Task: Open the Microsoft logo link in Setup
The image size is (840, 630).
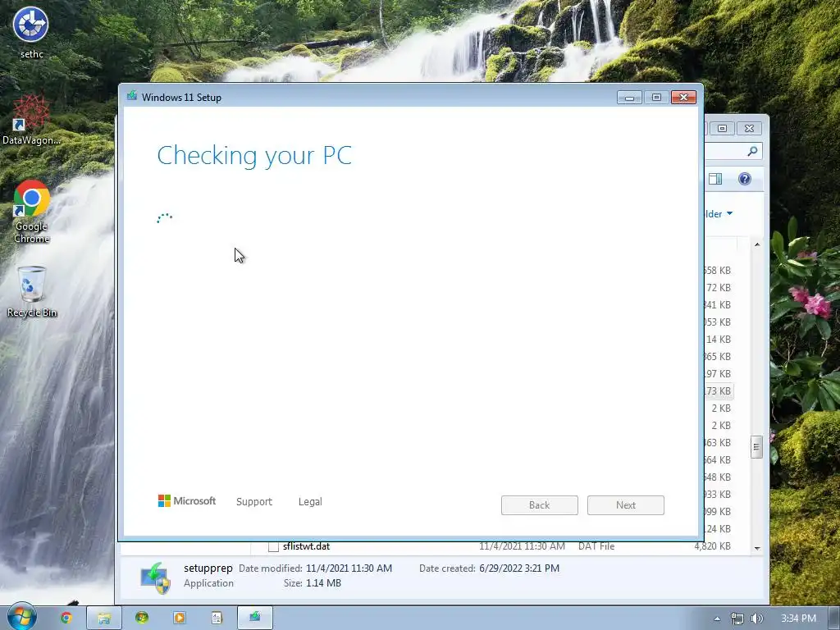Action: point(187,501)
